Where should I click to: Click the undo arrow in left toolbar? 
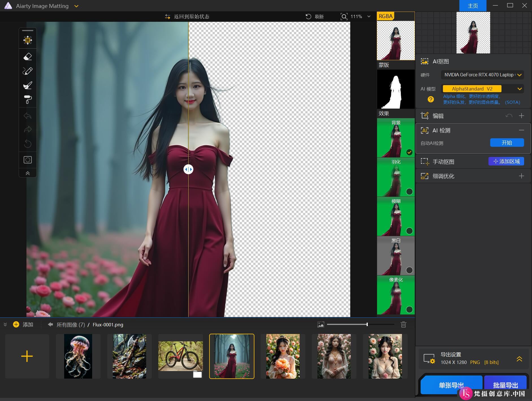pyautogui.click(x=28, y=116)
